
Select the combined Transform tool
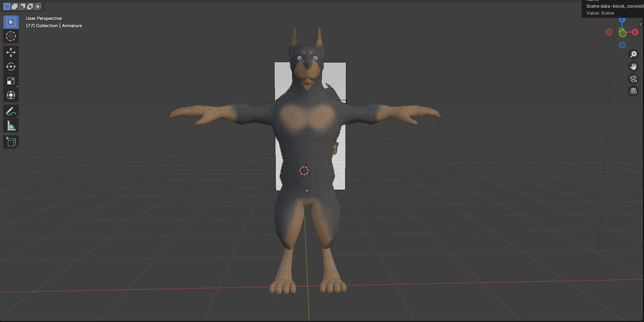(11, 95)
